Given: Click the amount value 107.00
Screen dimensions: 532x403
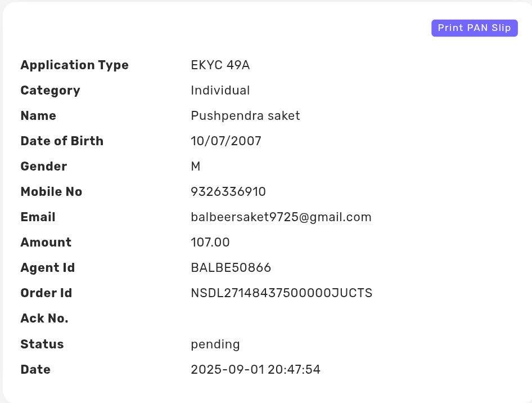Looking at the screenshot, I should pyautogui.click(x=210, y=243).
